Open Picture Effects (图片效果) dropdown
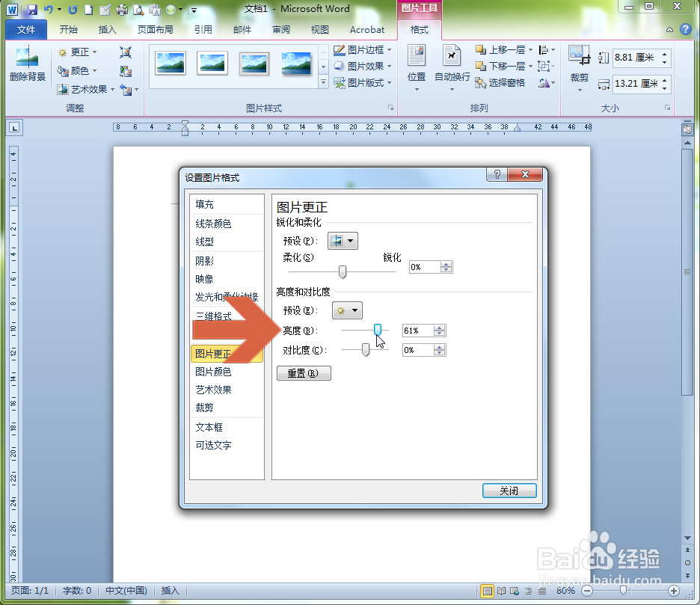 (x=363, y=66)
